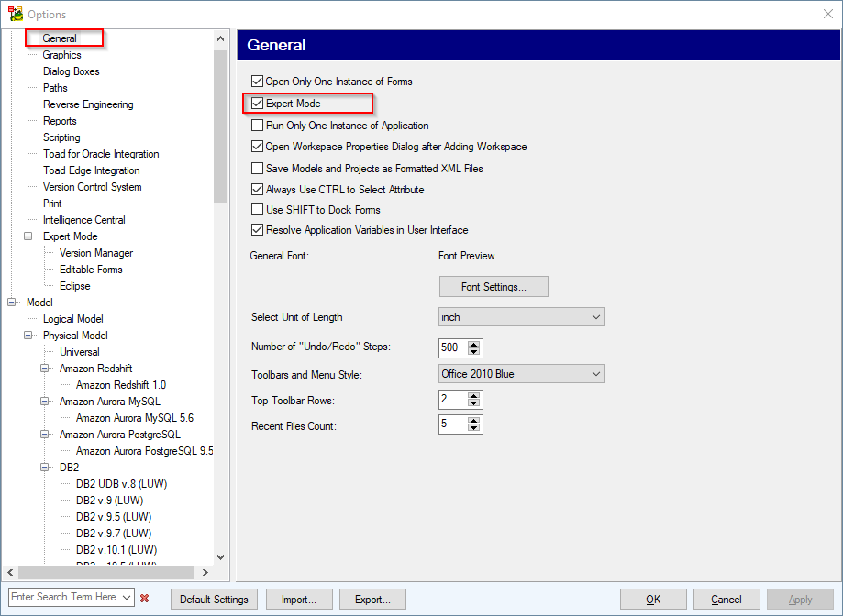Collapse the DB2 tree node
843x616 pixels.
tap(45, 467)
